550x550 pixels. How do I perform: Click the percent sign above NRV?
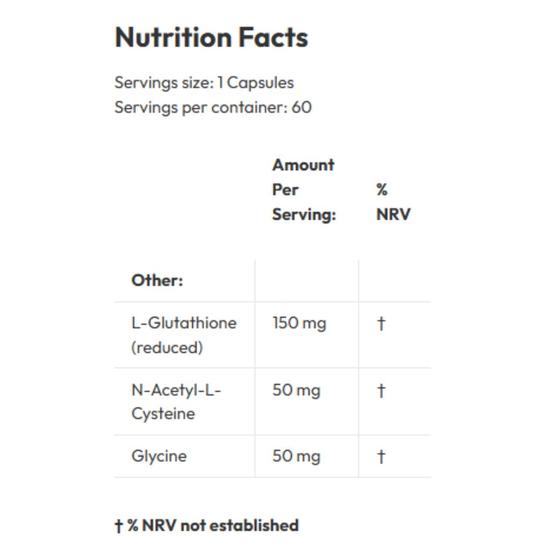382,190
